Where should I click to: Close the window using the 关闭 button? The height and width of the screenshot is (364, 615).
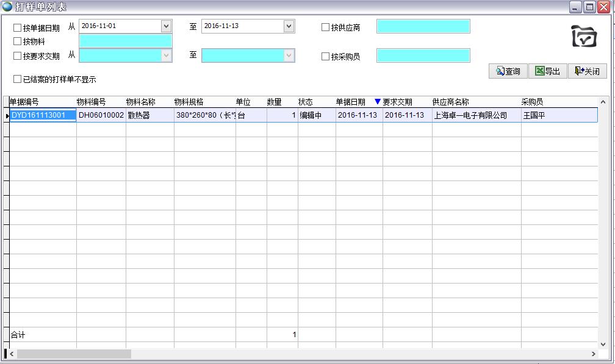pos(587,71)
